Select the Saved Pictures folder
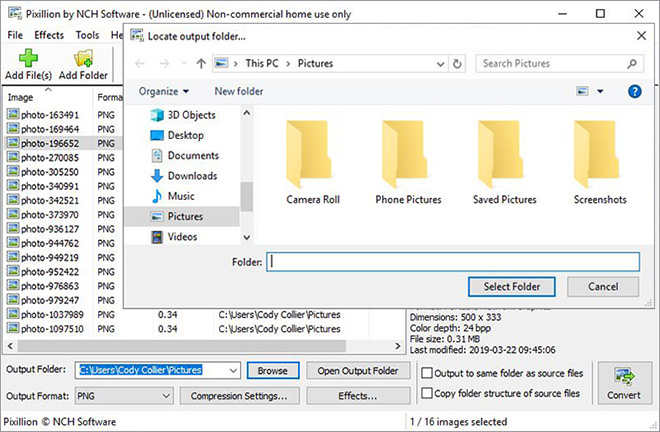 point(504,162)
